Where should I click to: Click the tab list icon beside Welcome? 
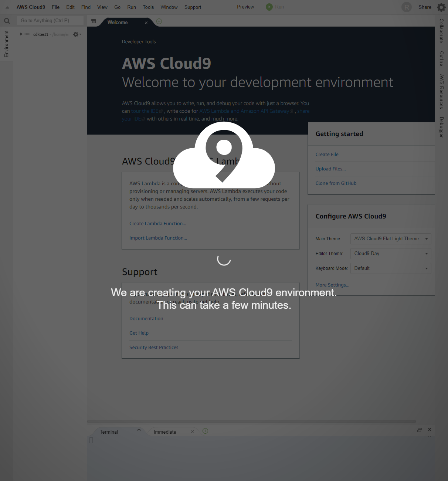click(x=94, y=21)
